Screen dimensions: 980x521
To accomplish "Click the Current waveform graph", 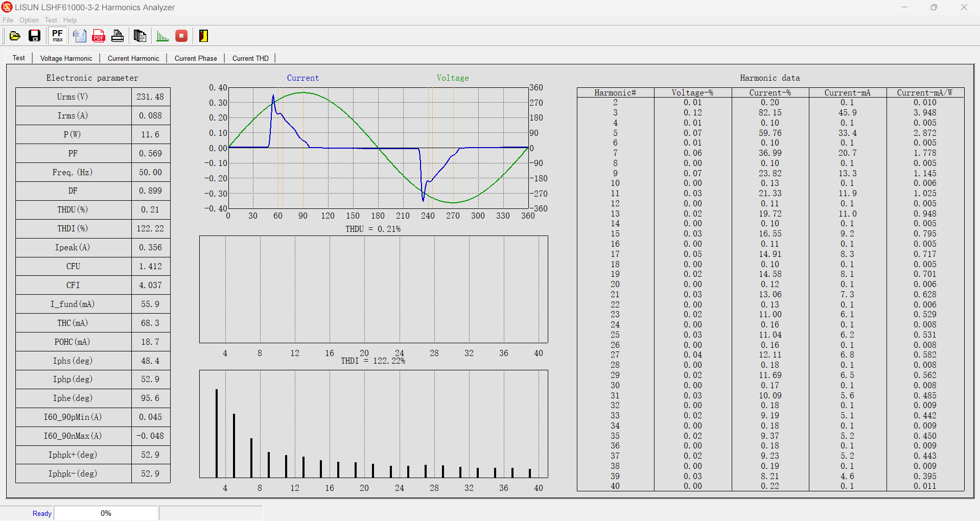I will pyautogui.click(x=378, y=148).
